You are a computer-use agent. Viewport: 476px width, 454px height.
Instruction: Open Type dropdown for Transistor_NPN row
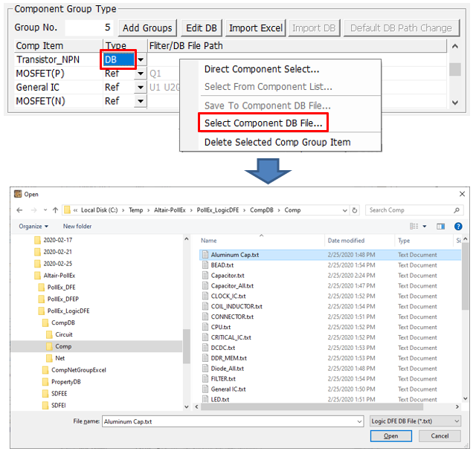tap(141, 59)
